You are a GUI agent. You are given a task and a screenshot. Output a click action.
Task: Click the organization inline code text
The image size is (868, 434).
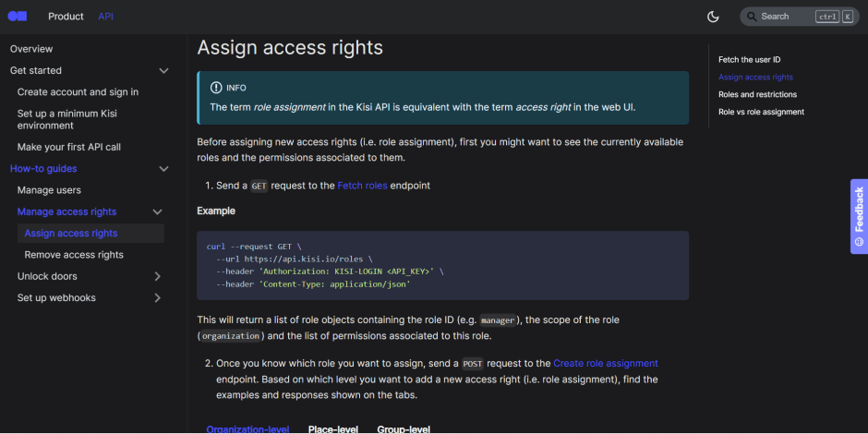(231, 336)
